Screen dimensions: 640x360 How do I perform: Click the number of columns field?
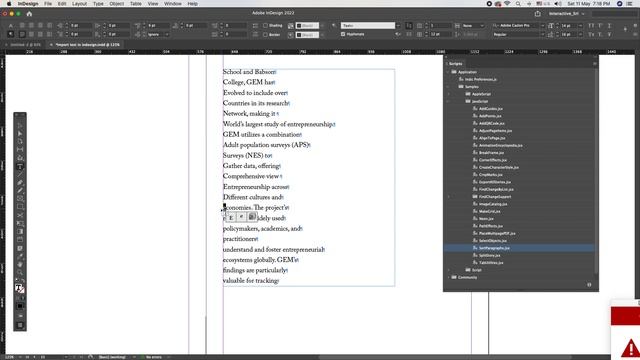440,25
